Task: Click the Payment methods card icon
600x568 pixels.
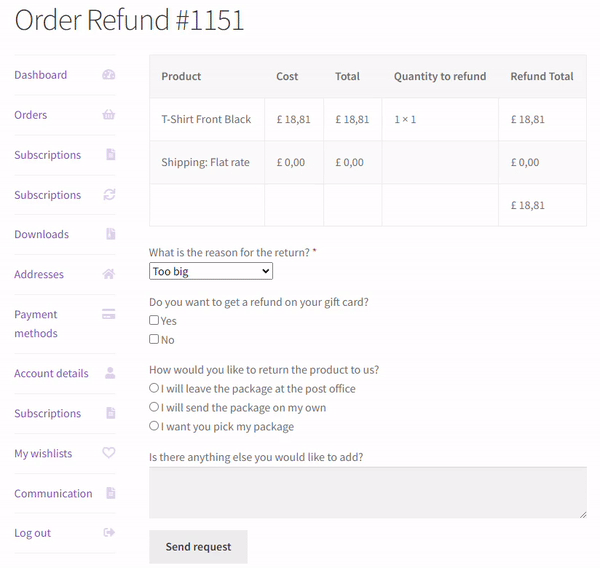Action: tap(109, 314)
